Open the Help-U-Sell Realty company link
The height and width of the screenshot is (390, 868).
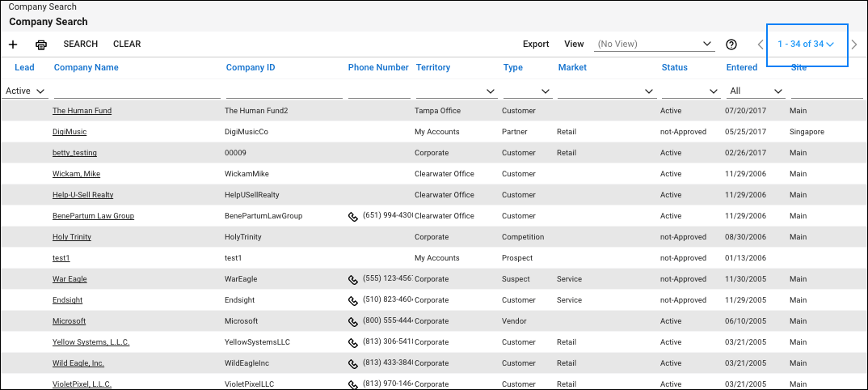point(83,195)
